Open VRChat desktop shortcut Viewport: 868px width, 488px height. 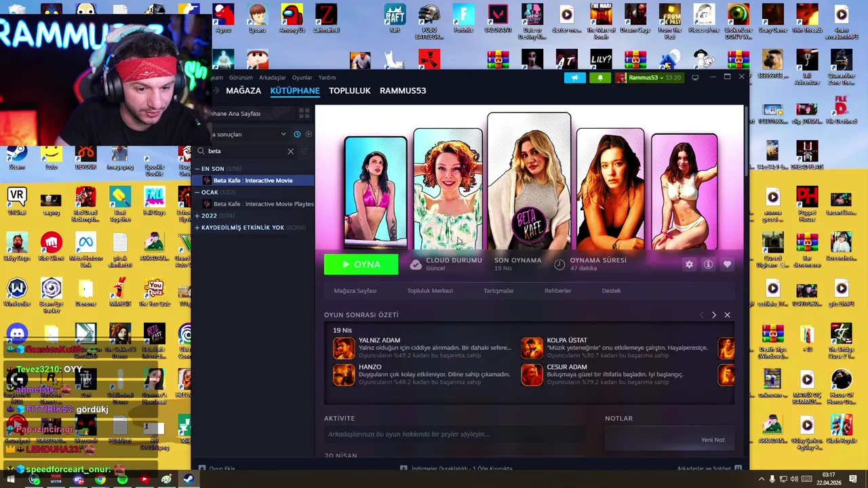point(17,201)
